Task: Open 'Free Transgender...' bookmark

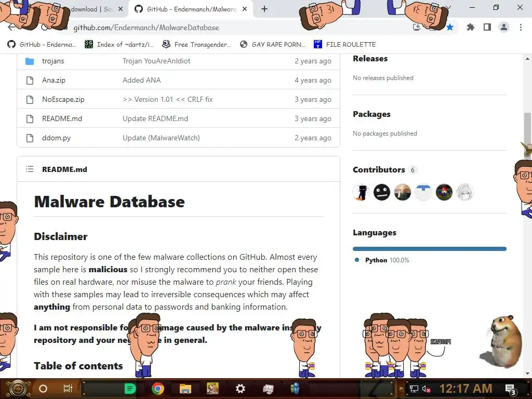Action: [x=196, y=45]
